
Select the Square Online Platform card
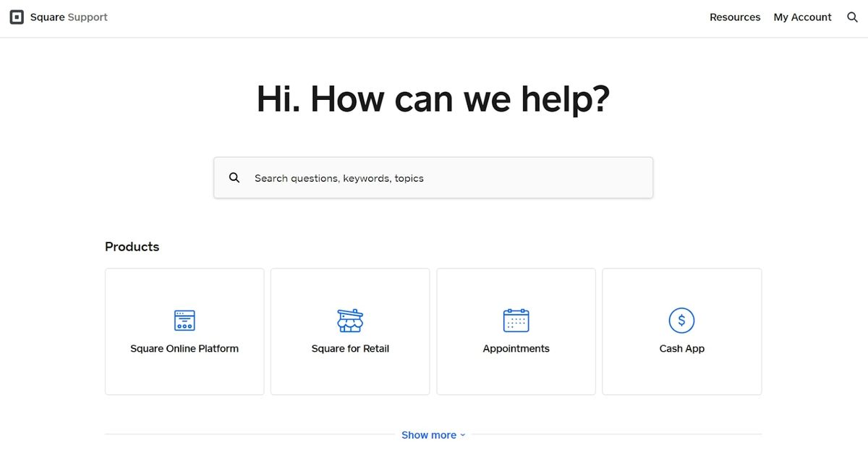184,331
